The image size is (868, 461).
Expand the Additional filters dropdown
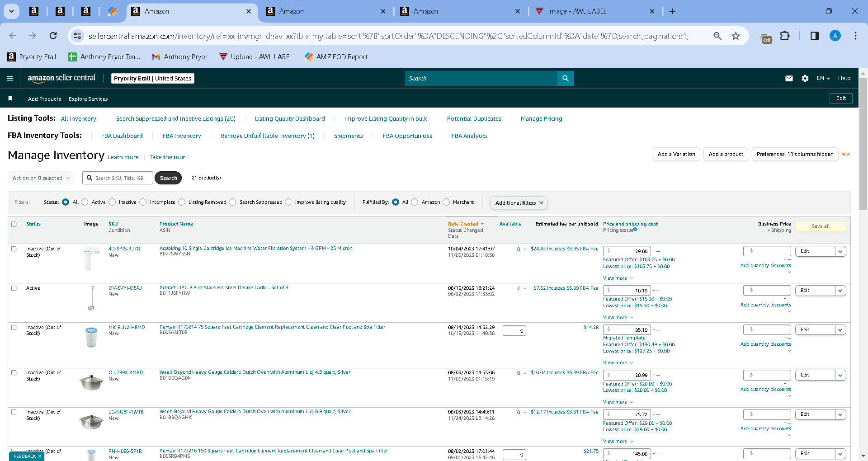tap(519, 203)
